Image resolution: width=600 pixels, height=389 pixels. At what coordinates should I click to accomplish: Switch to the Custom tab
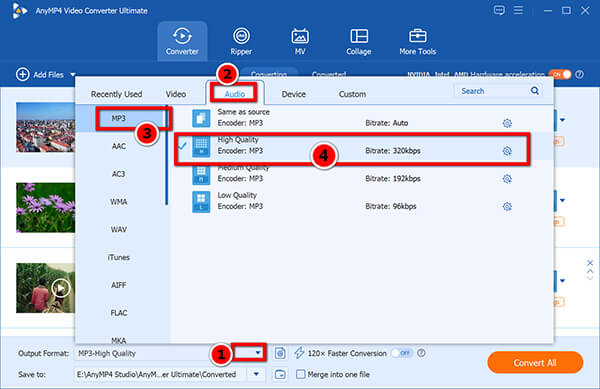(x=352, y=94)
